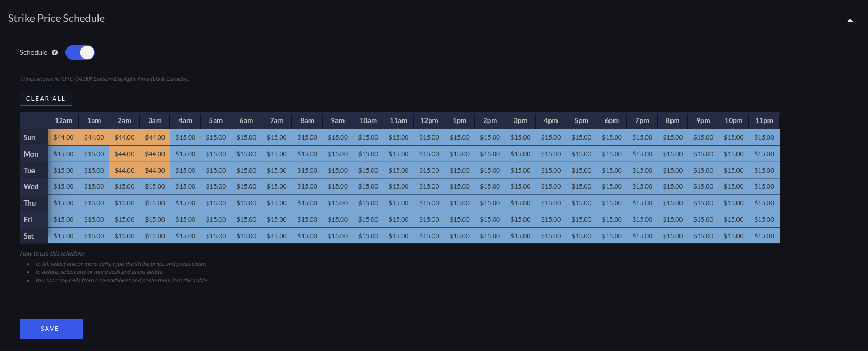Select the 12am column header

click(x=63, y=121)
